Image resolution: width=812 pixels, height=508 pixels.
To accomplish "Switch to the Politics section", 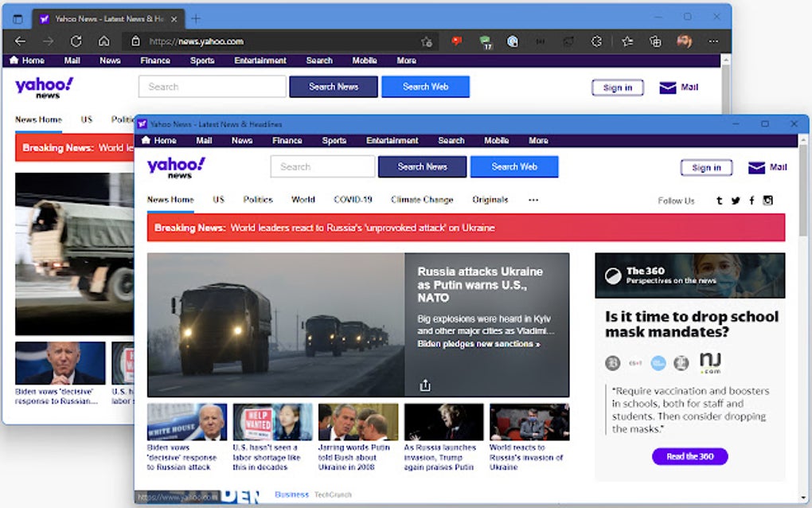I will (258, 200).
